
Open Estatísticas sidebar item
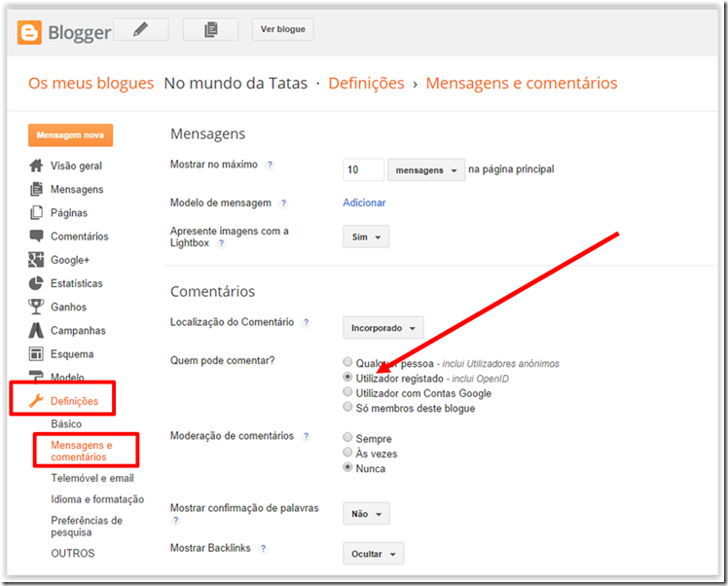(77, 283)
